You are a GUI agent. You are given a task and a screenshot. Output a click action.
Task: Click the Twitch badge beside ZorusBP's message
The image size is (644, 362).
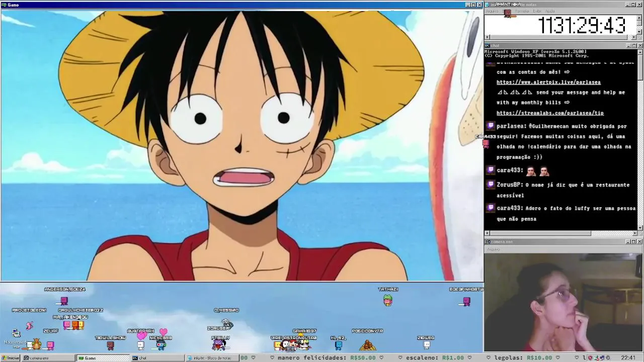click(491, 185)
